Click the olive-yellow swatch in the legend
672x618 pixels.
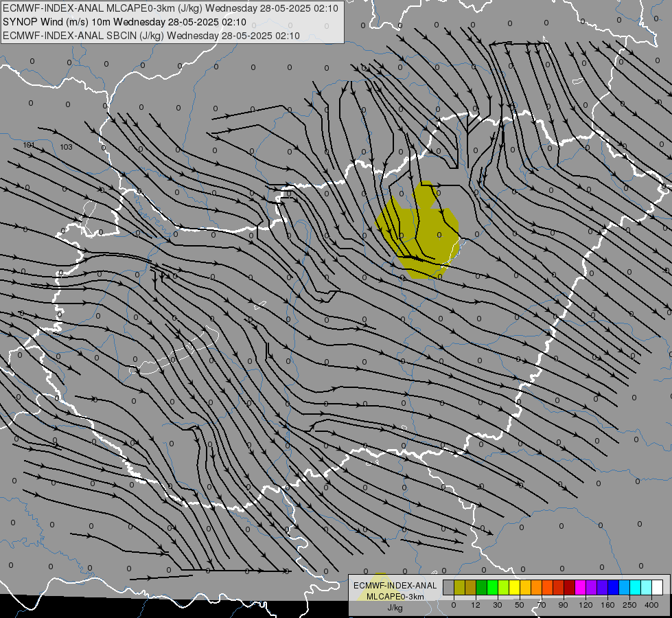click(459, 587)
